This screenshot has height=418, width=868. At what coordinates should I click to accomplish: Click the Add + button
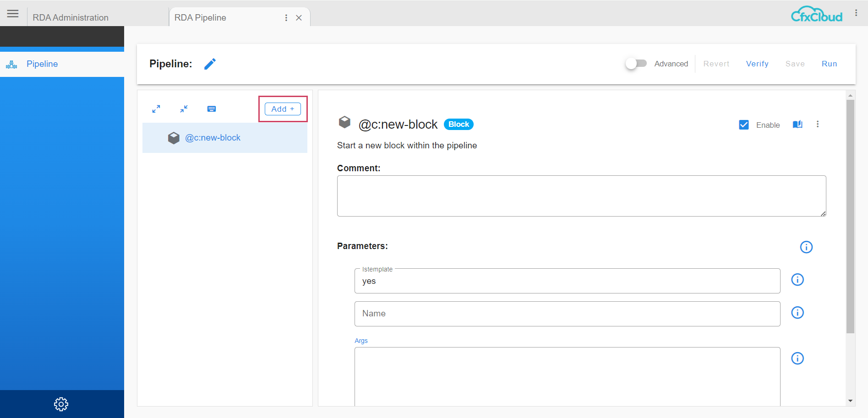pos(282,109)
